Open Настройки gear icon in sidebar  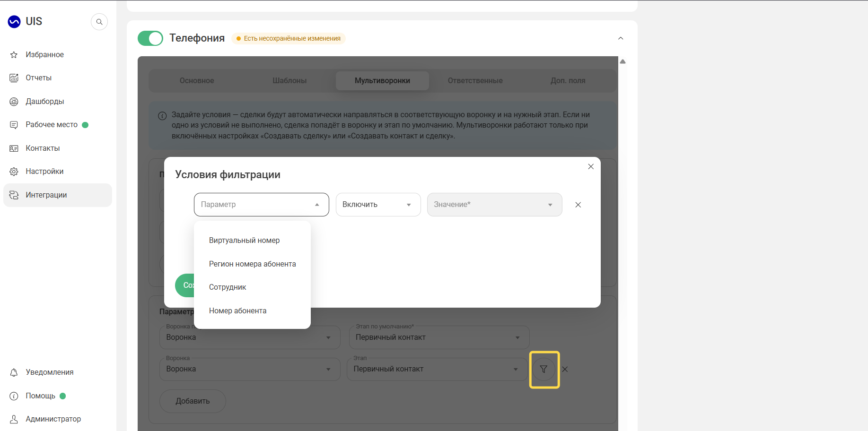coord(14,172)
